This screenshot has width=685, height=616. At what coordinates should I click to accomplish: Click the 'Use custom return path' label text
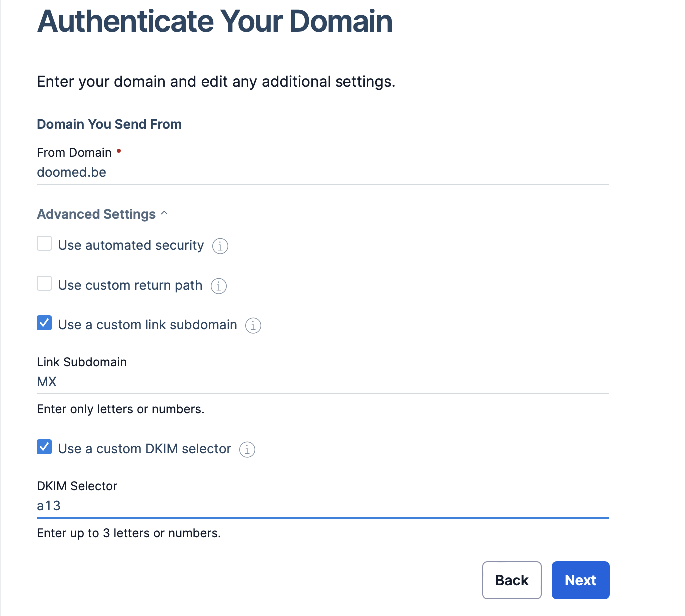coord(130,285)
